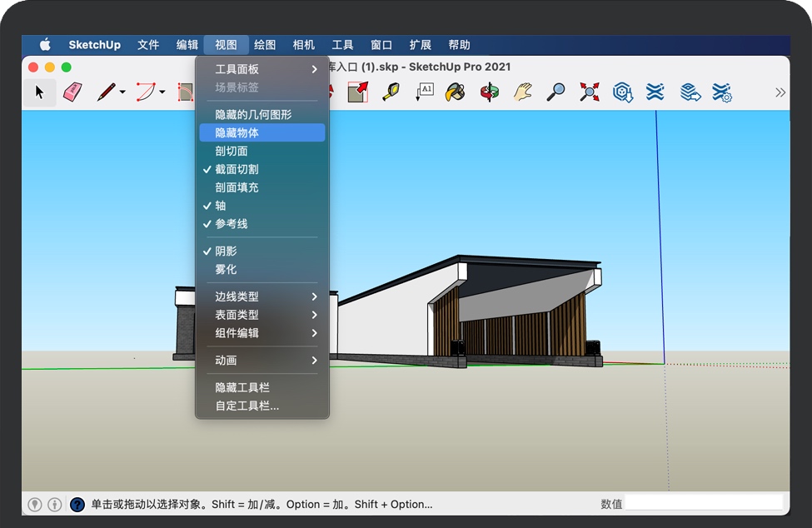Toggle off 参考线 guides

click(231, 224)
